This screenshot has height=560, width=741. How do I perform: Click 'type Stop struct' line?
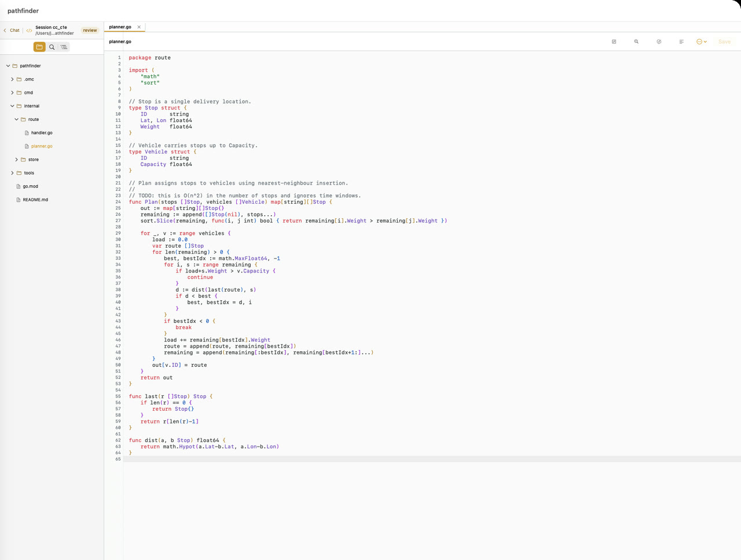[157, 108]
